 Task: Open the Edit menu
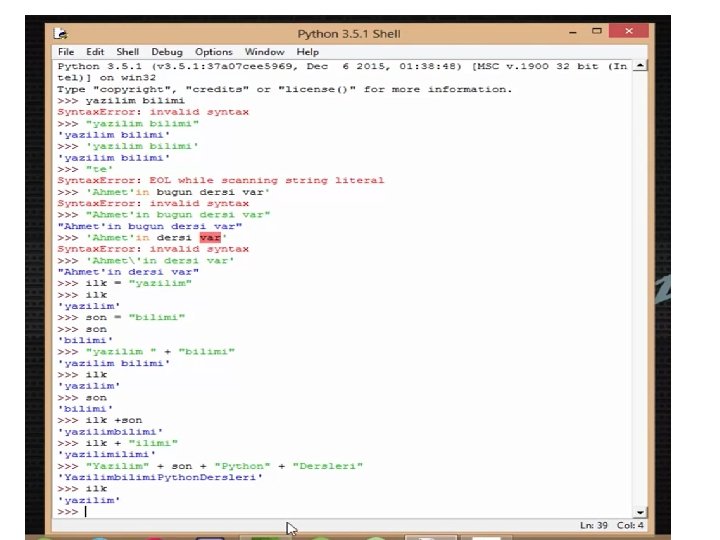(95, 52)
